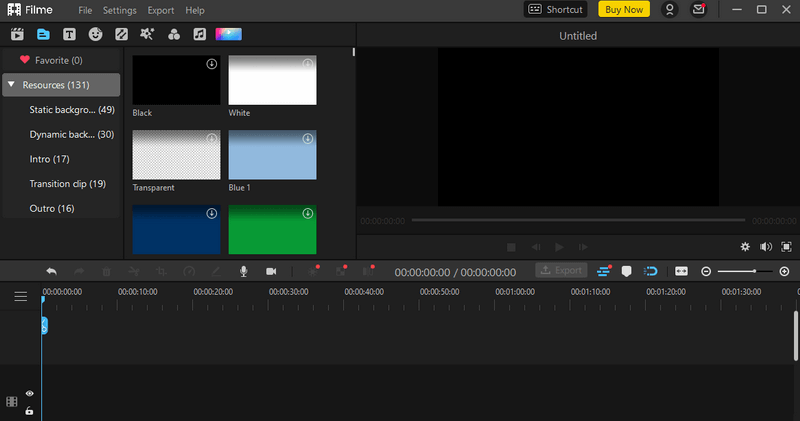Click the Shortcut button

[556, 10]
